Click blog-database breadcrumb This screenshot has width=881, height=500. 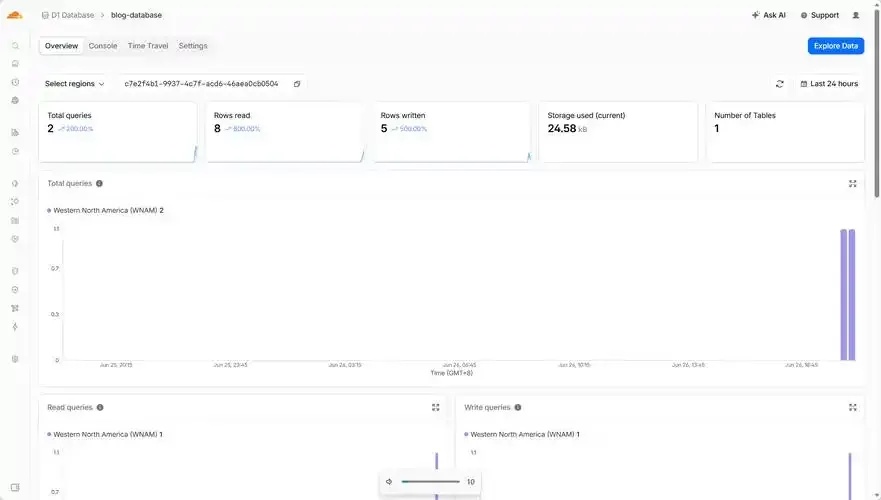click(x=137, y=15)
